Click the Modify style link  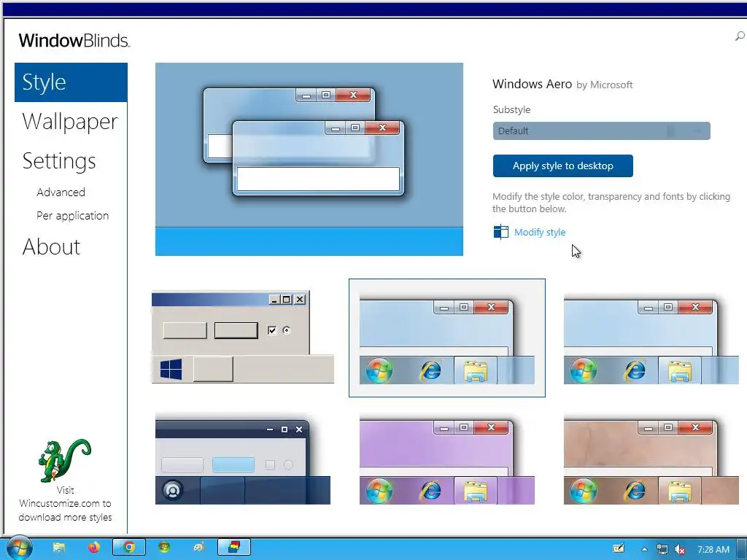tap(540, 233)
